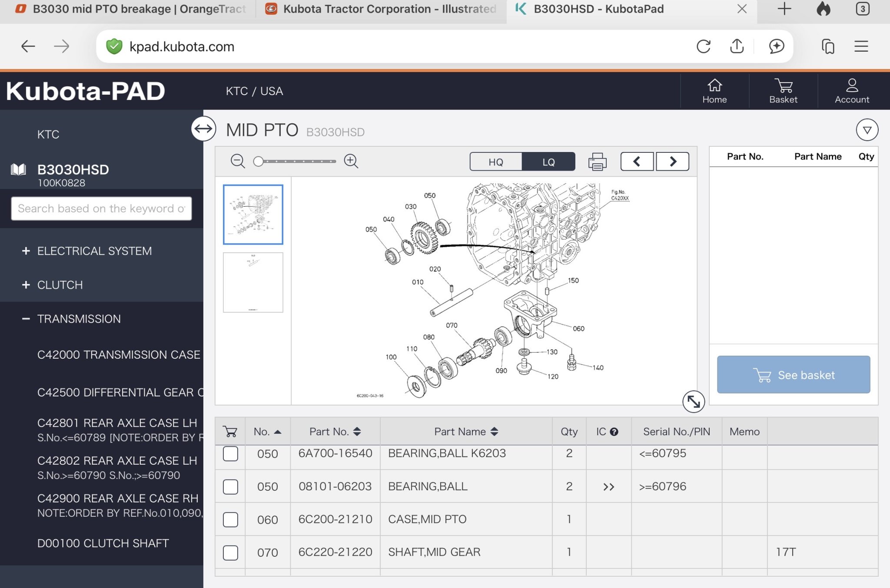Go to previous diagram with left arrow
The image size is (890, 588).
click(x=637, y=162)
